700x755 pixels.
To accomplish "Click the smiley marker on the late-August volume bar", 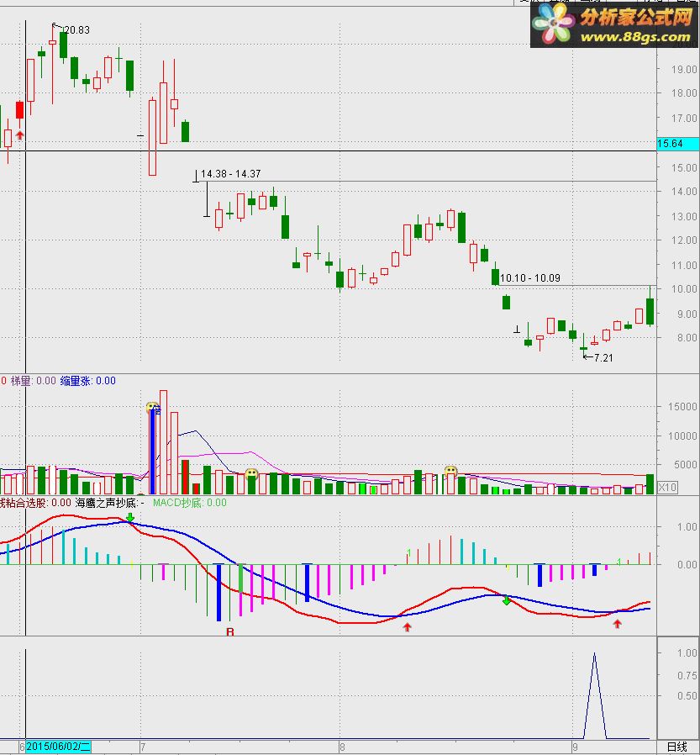I will [x=450, y=472].
